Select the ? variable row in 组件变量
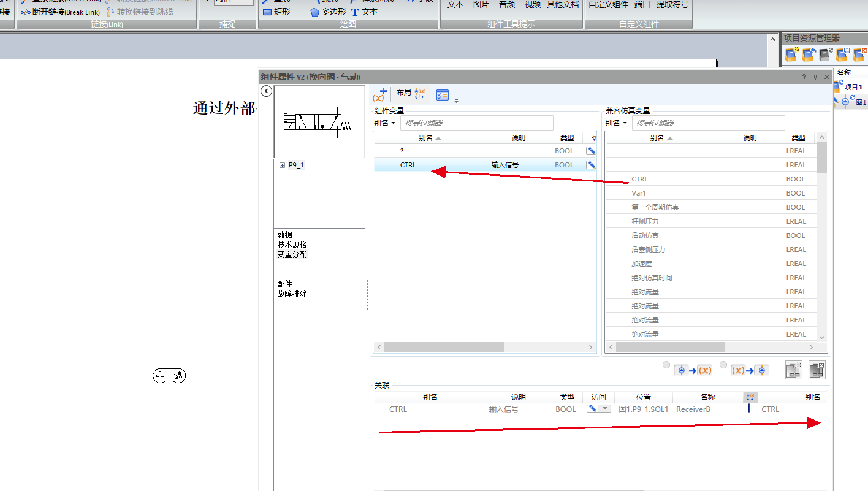This screenshot has height=491, width=868. 485,151
